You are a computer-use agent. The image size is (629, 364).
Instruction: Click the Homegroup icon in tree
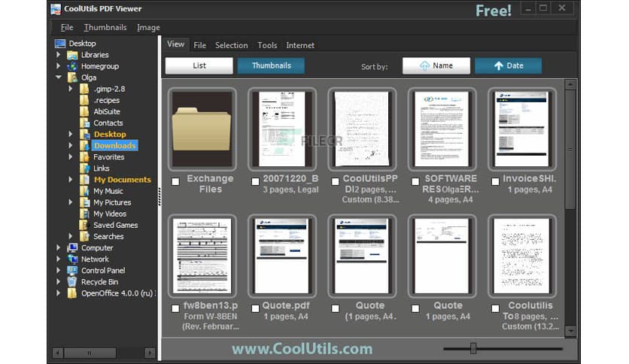[72, 66]
